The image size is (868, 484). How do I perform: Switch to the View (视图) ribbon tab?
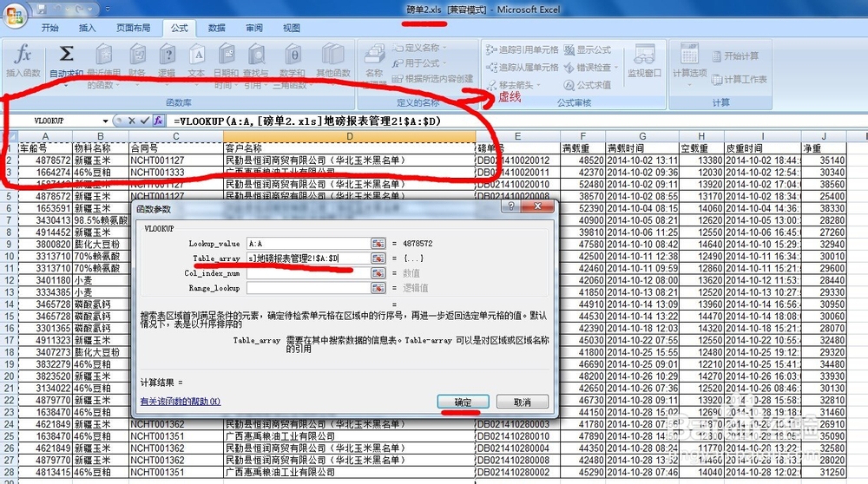pos(291,28)
